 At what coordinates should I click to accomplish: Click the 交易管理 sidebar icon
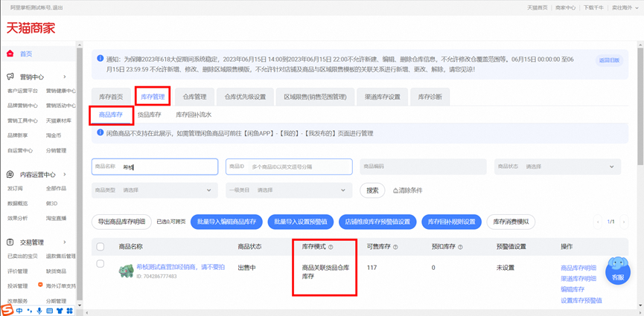click(10, 242)
